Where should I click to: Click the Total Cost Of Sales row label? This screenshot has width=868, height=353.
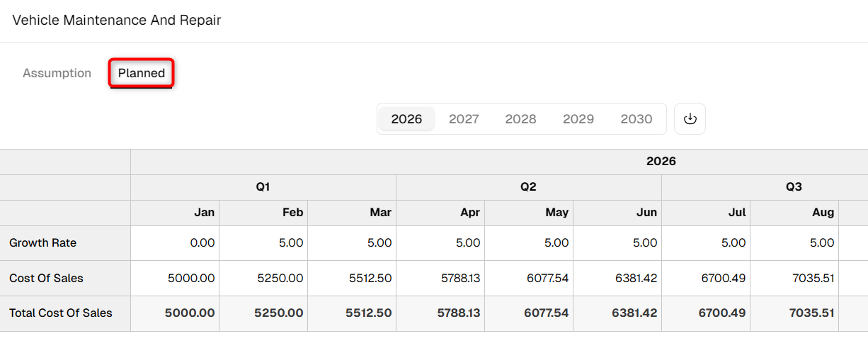coord(61,313)
